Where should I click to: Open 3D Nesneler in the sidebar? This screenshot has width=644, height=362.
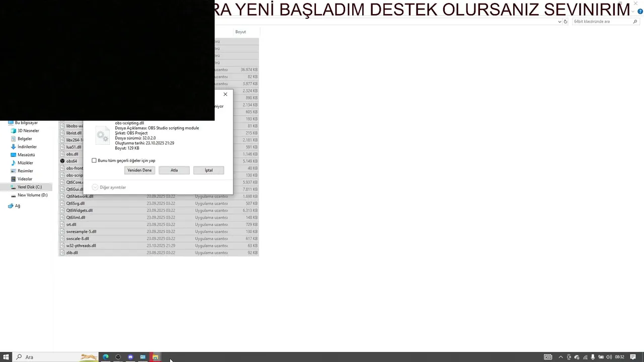[x=28, y=131]
